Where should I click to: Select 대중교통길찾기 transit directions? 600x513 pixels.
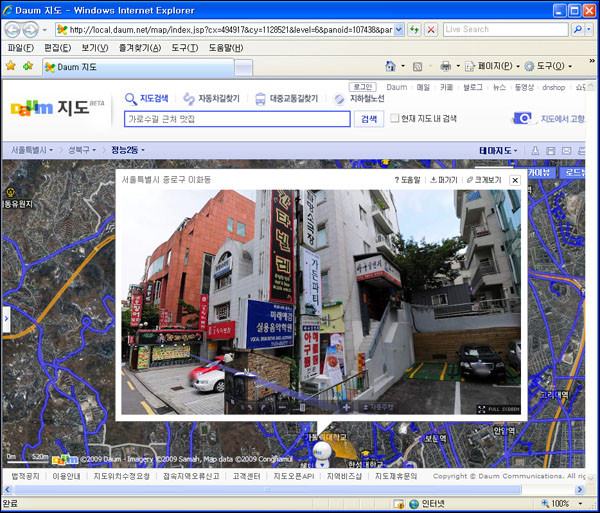(x=287, y=99)
